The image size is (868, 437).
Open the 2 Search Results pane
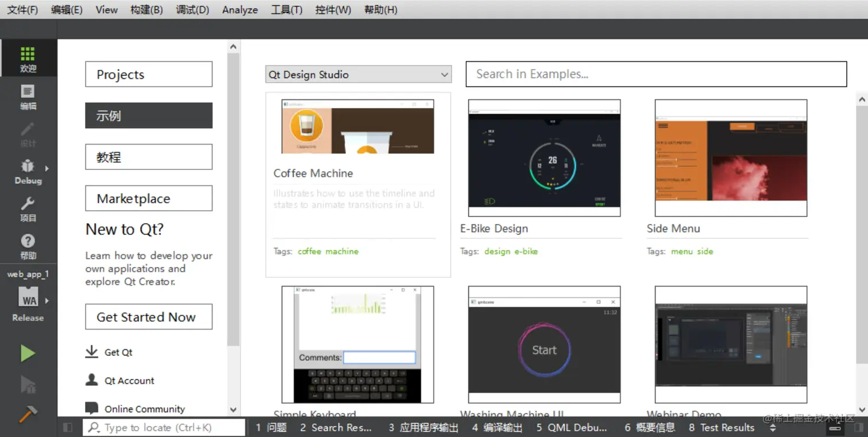336,427
